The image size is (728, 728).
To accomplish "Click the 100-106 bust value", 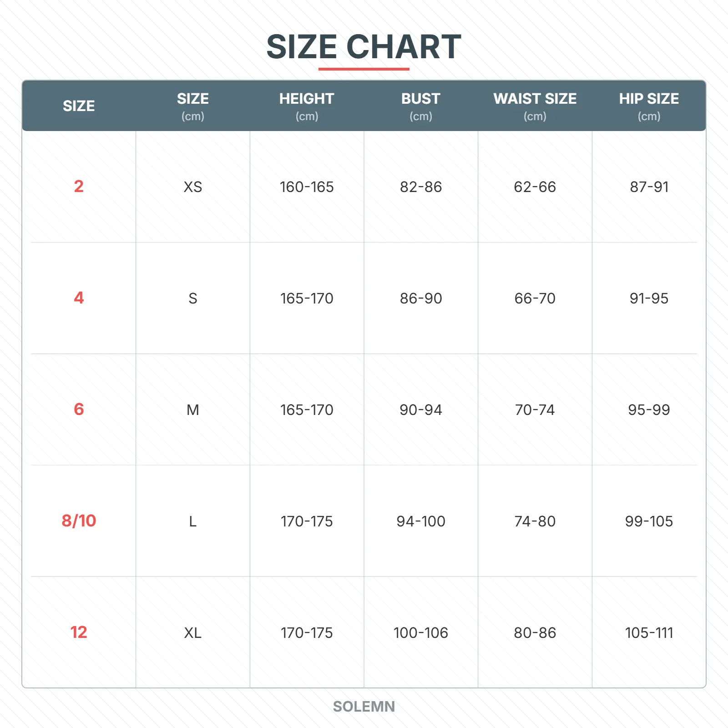I will tap(421, 632).
